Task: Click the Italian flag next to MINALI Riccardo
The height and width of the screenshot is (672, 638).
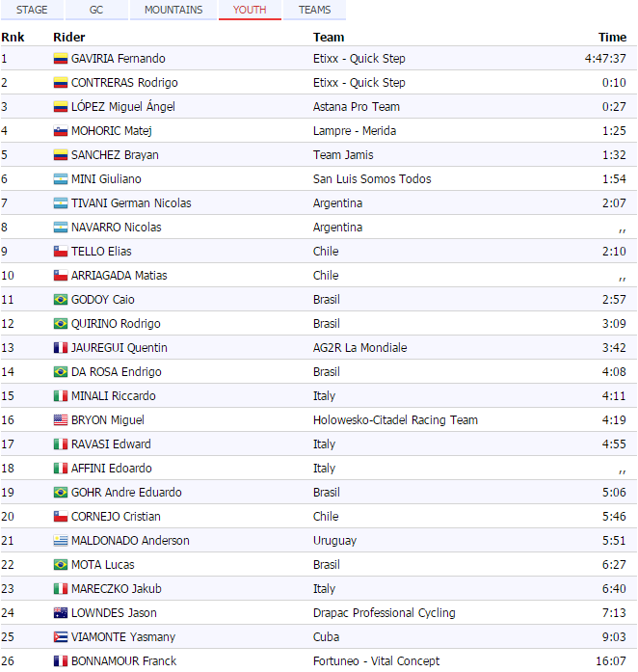Action: tap(60, 396)
